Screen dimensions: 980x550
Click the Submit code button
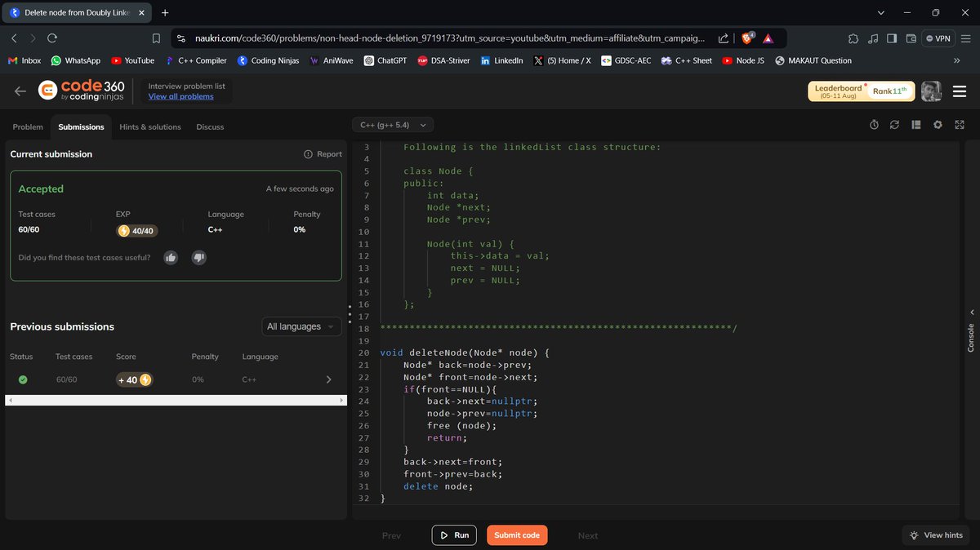point(517,535)
